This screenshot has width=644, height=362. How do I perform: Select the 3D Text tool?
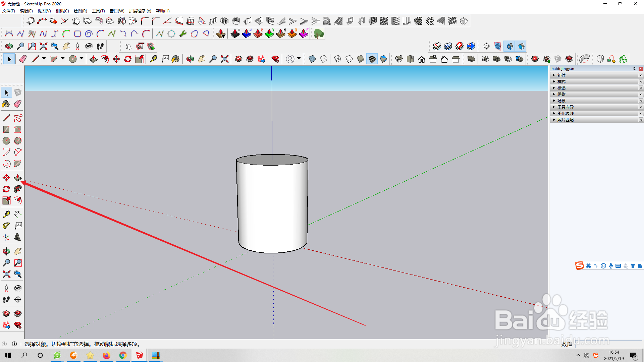(18, 237)
